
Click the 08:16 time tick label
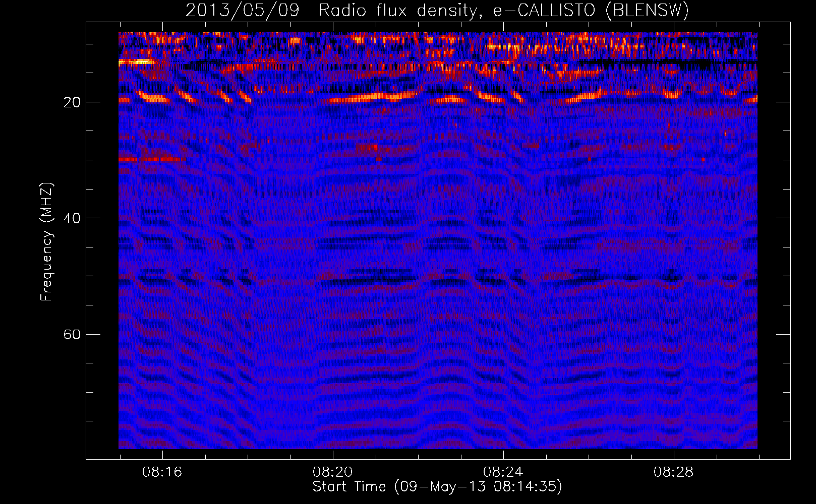[x=162, y=472]
